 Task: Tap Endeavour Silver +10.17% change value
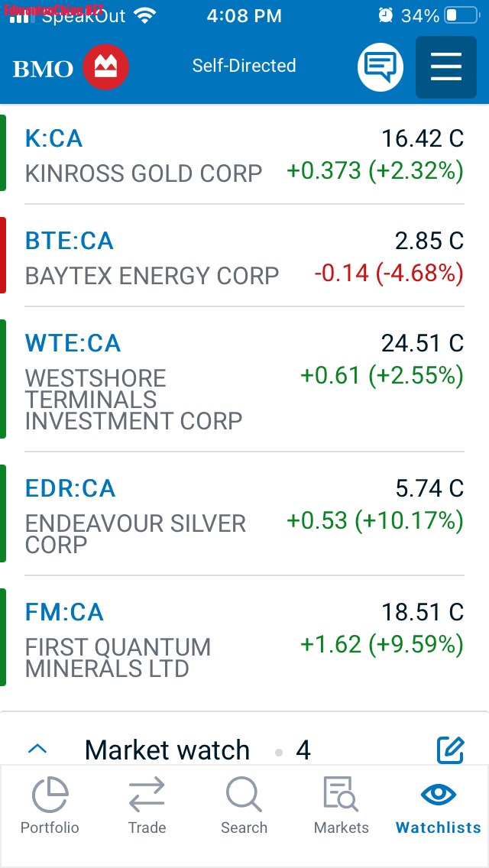[x=374, y=521]
